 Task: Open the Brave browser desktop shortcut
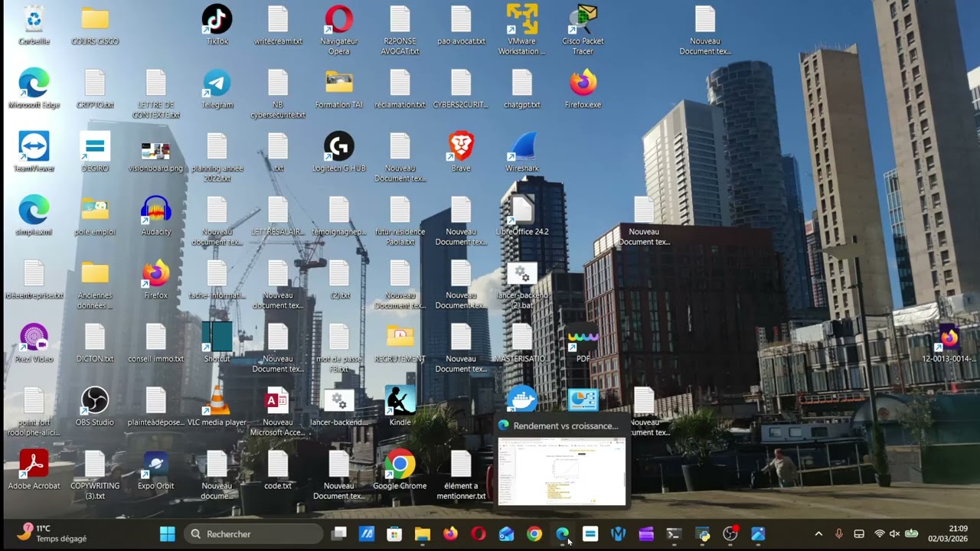pos(461,152)
